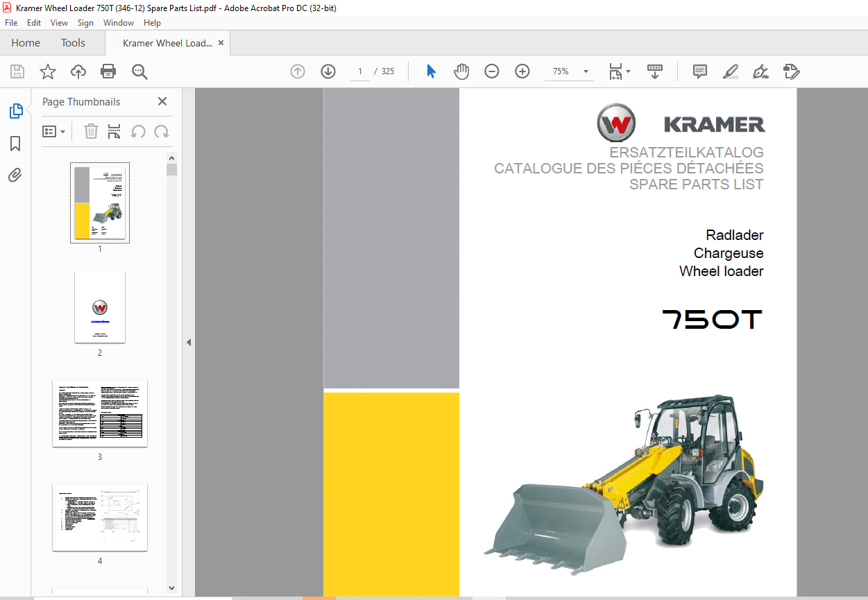Screen dimensions: 868x600
Task: Close the Kramer Wheel Load... document tab
Action: click(221, 43)
